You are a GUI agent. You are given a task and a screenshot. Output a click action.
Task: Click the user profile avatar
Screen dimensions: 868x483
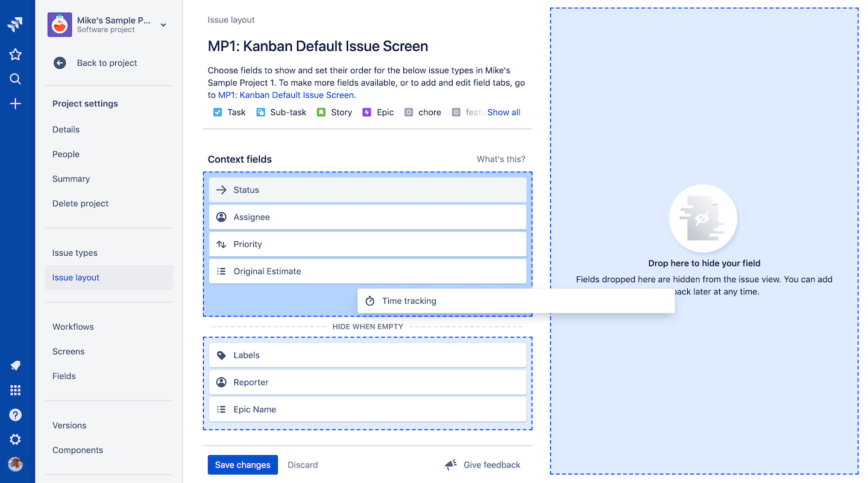coord(16,464)
